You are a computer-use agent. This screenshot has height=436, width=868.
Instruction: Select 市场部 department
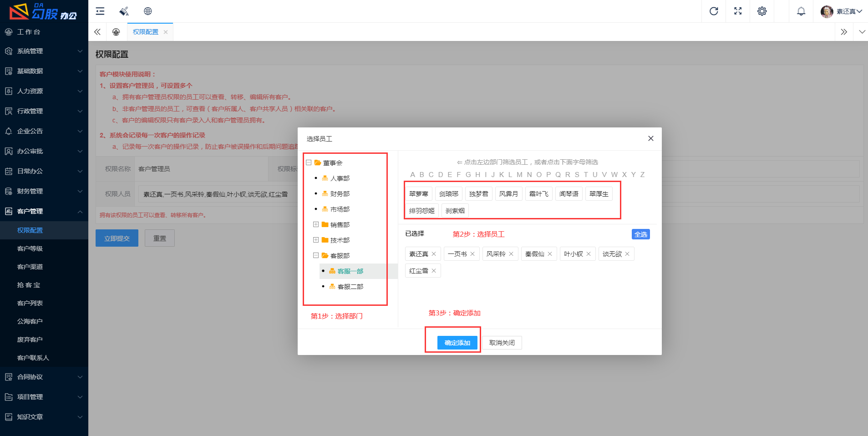tap(340, 209)
